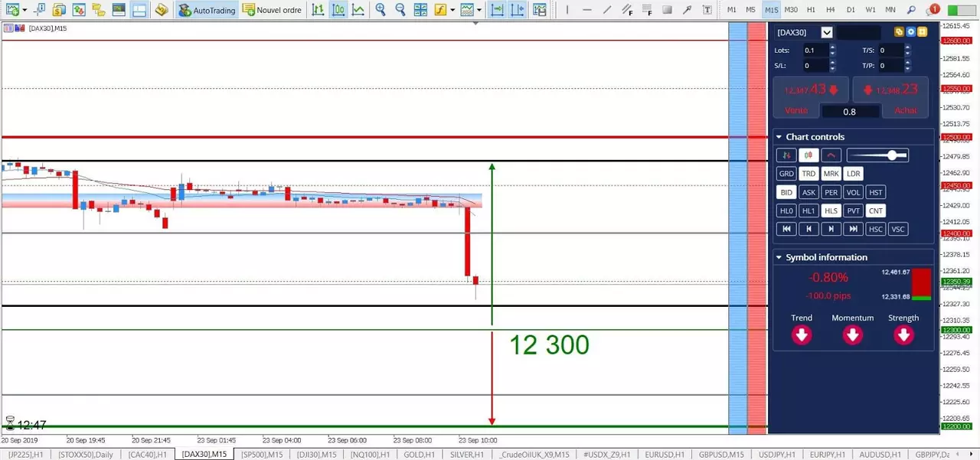Click the HSC button

tap(876, 229)
